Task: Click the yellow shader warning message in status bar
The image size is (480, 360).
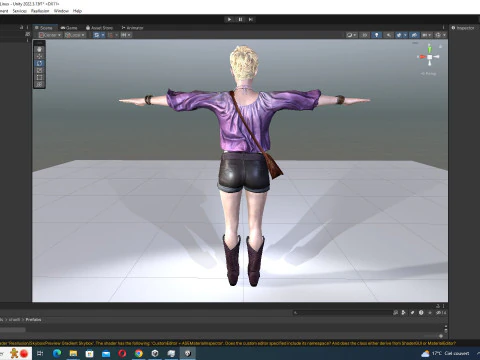Action: [228, 343]
